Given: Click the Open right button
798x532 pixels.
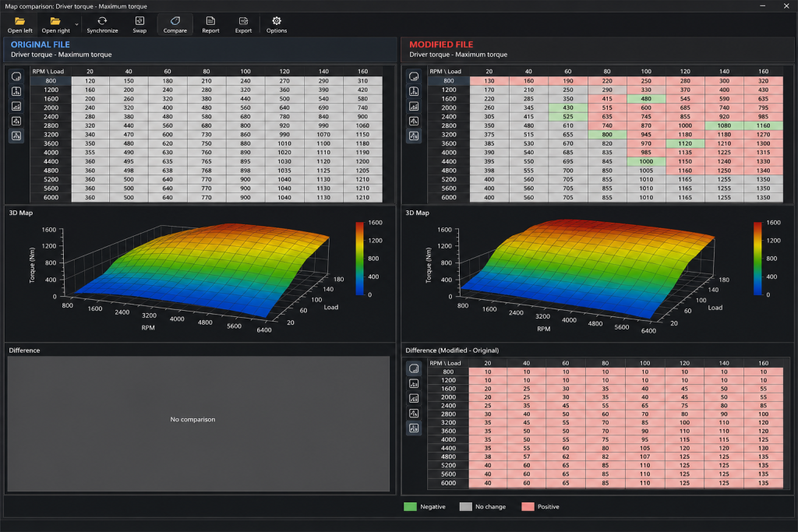Looking at the screenshot, I should pos(55,24).
